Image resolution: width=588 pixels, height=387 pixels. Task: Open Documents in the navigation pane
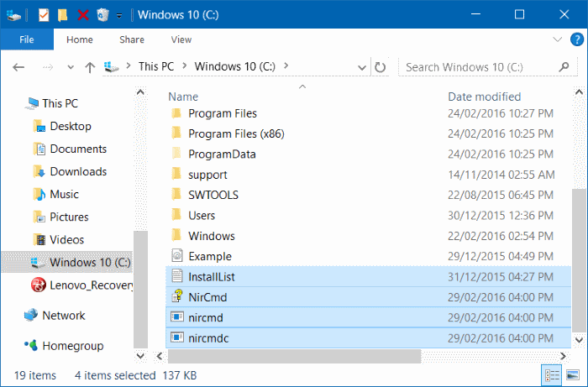[78, 149]
